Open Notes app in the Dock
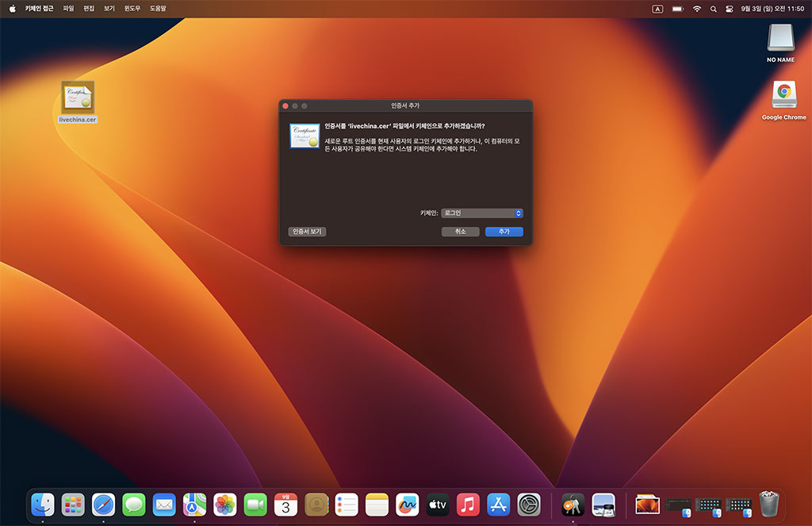Image resolution: width=812 pixels, height=526 pixels. point(377,505)
